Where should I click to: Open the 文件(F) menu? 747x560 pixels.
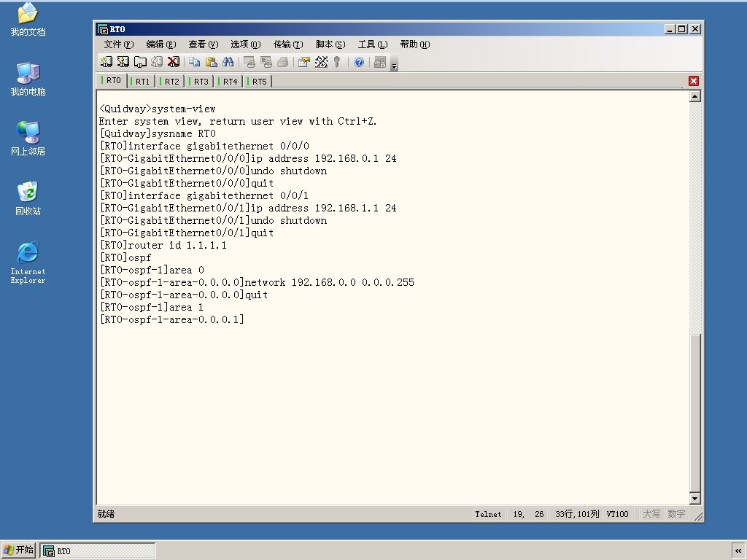click(x=119, y=44)
